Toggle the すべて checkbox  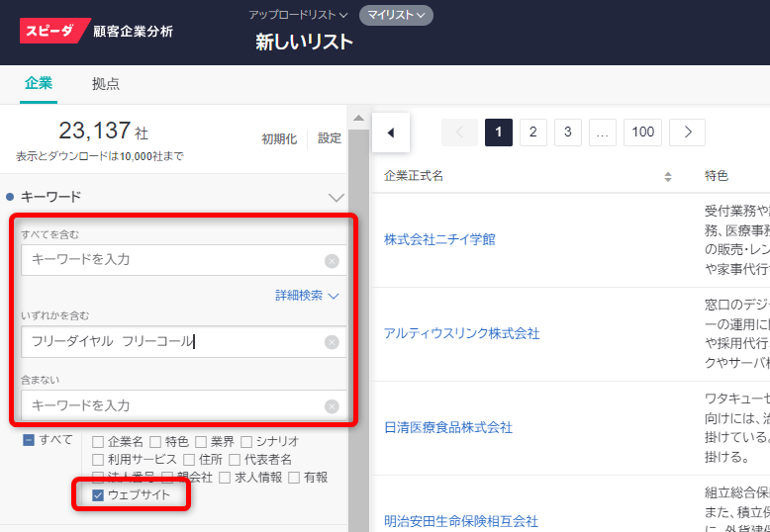tap(30, 440)
